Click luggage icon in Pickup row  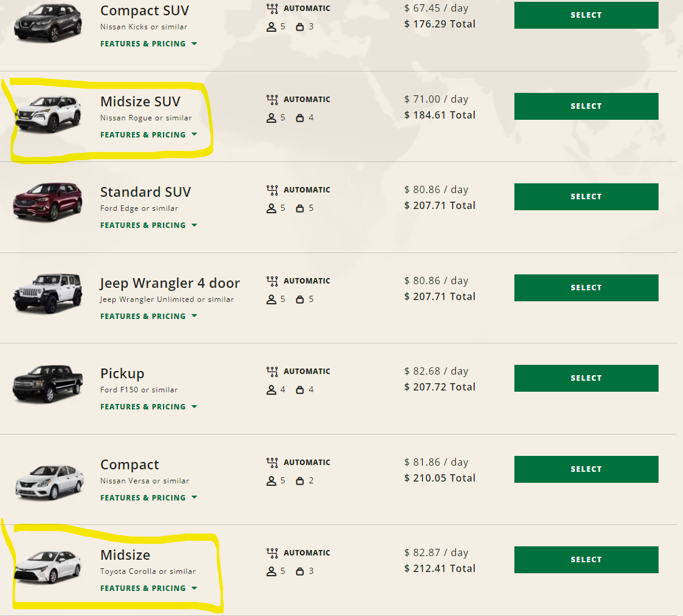click(300, 390)
